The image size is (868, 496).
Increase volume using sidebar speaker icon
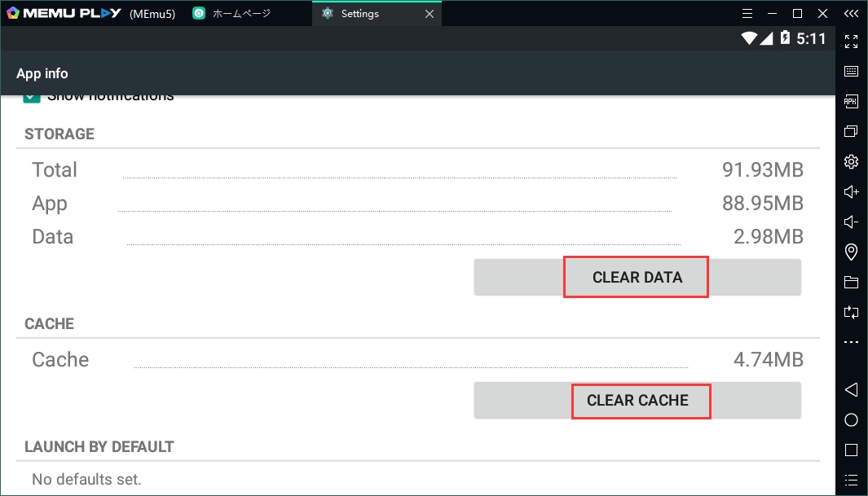[851, 191]
